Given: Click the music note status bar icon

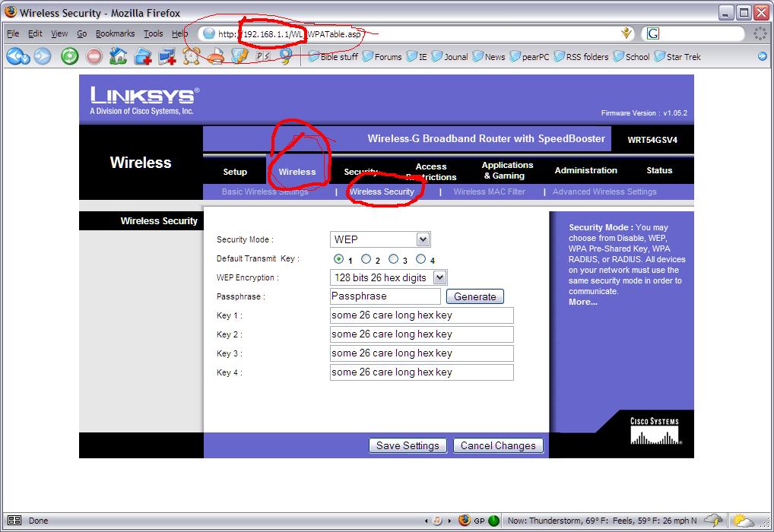Looking at the screenshot, I should pyautogui.click(x=437, y=520).
